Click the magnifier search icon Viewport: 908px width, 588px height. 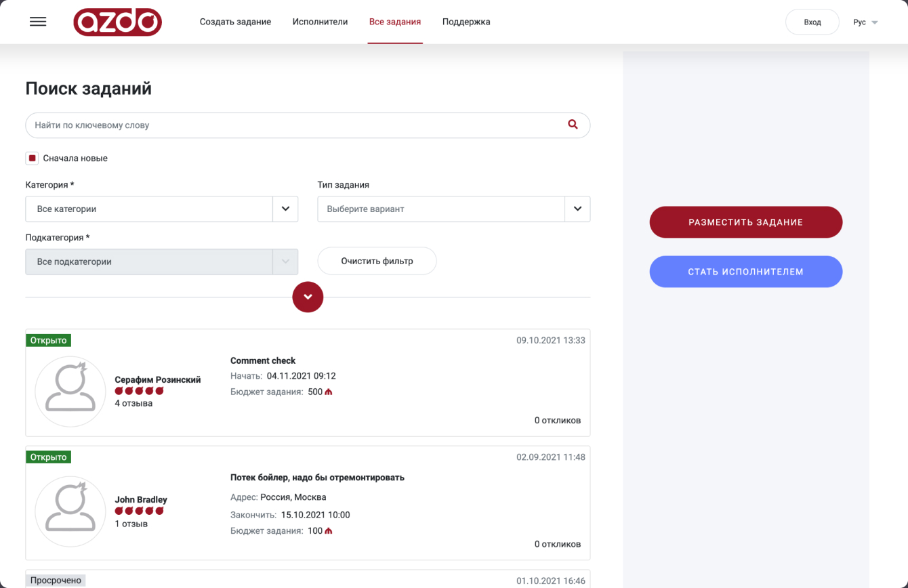click(x=573, y=125)
